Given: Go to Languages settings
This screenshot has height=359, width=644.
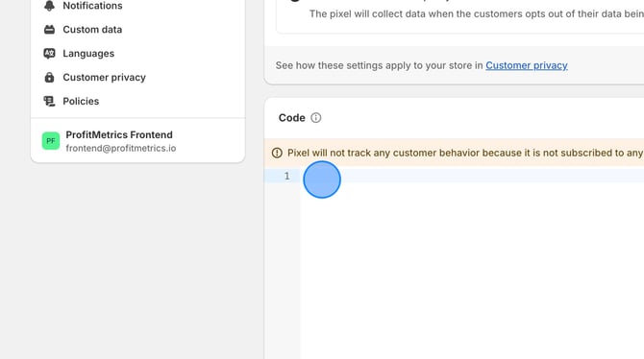Looking at the screenshot, I should pos(88,54).
